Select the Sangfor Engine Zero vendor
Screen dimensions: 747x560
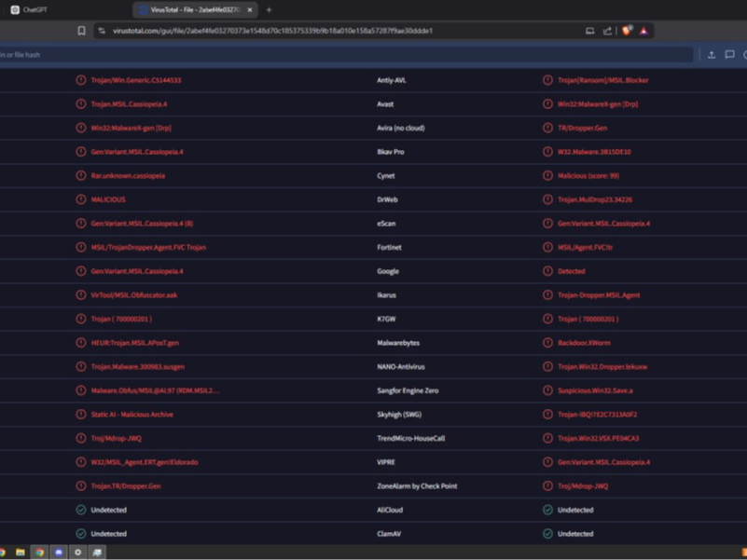pyautogui.click(x=408, y=390)
